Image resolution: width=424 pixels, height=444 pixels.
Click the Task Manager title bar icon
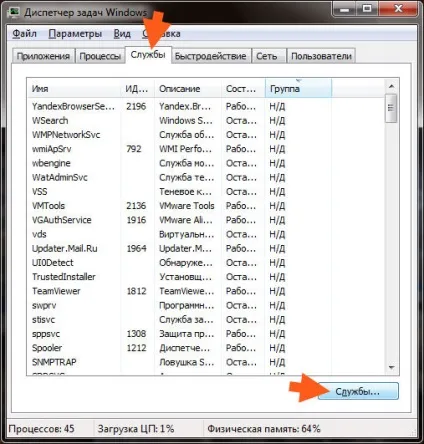click(14, 12)
